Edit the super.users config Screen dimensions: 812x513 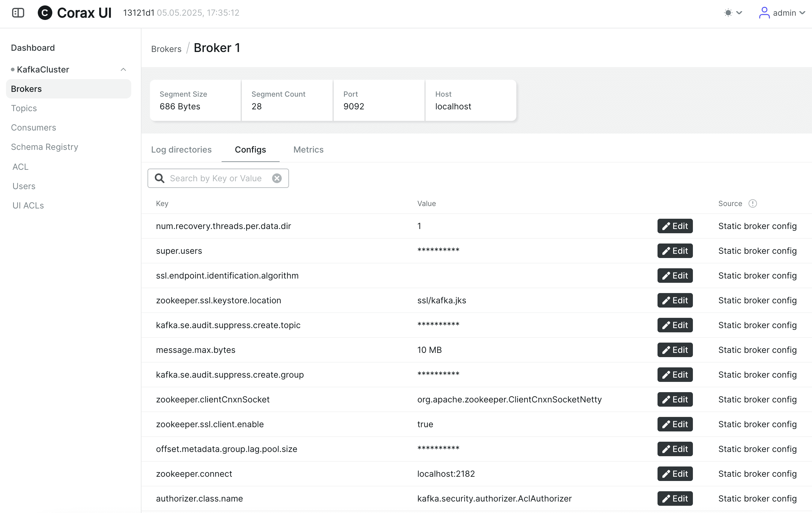[x=675, y=251]
